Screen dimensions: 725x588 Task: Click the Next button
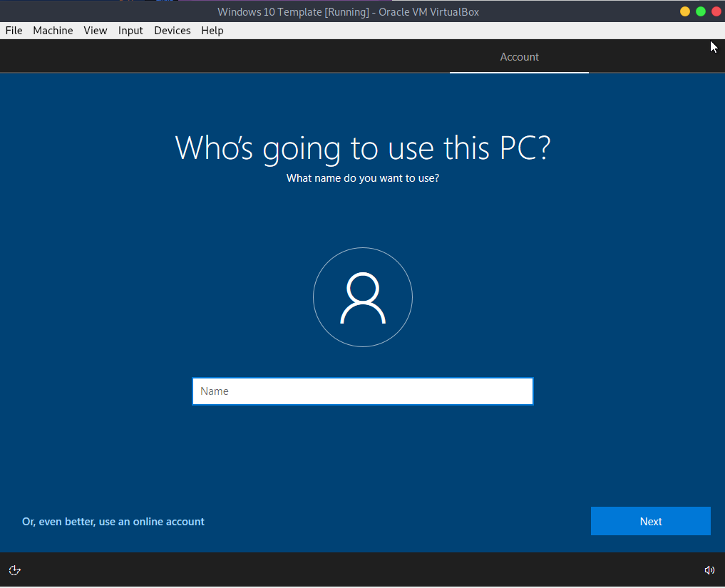(x=651, y=521)
